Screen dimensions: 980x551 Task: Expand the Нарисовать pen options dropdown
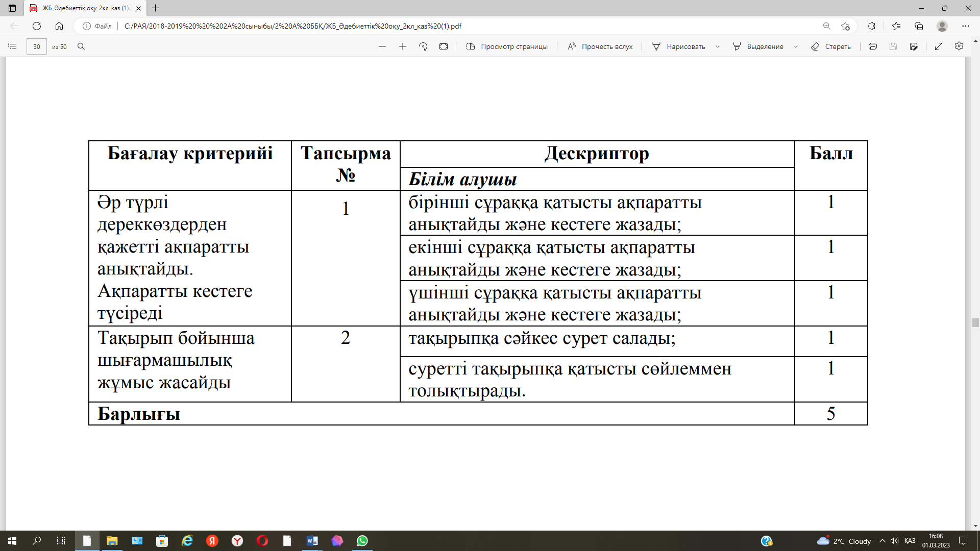click(x=718, y=46)
